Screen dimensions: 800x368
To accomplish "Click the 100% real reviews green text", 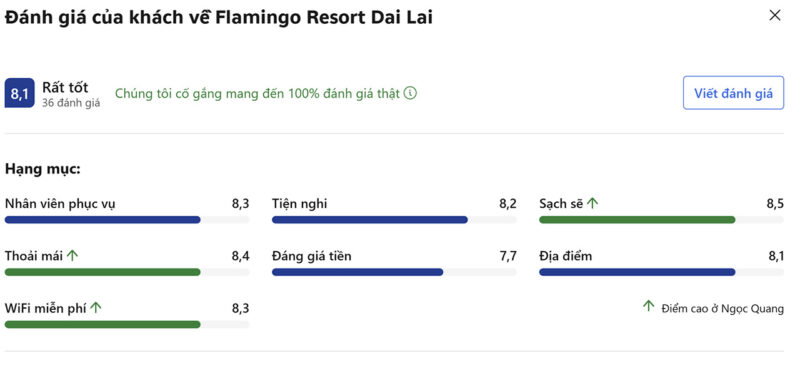I will tap(257, 94).
